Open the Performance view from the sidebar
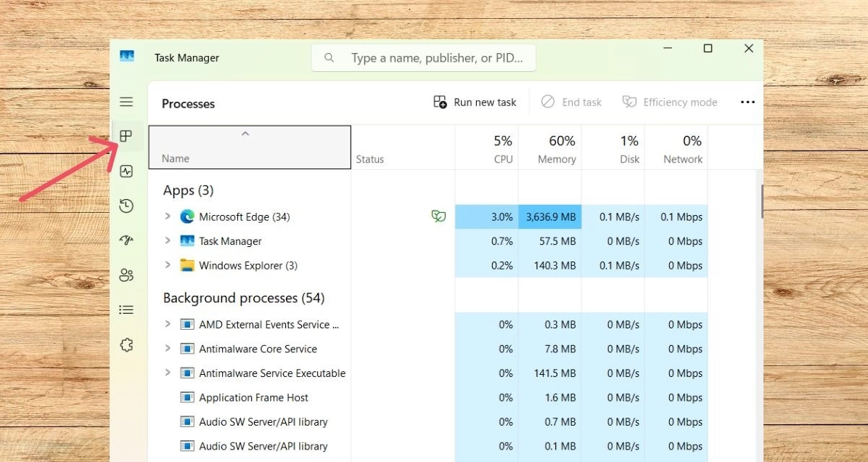868x462 pixels. tap(126, 171)
